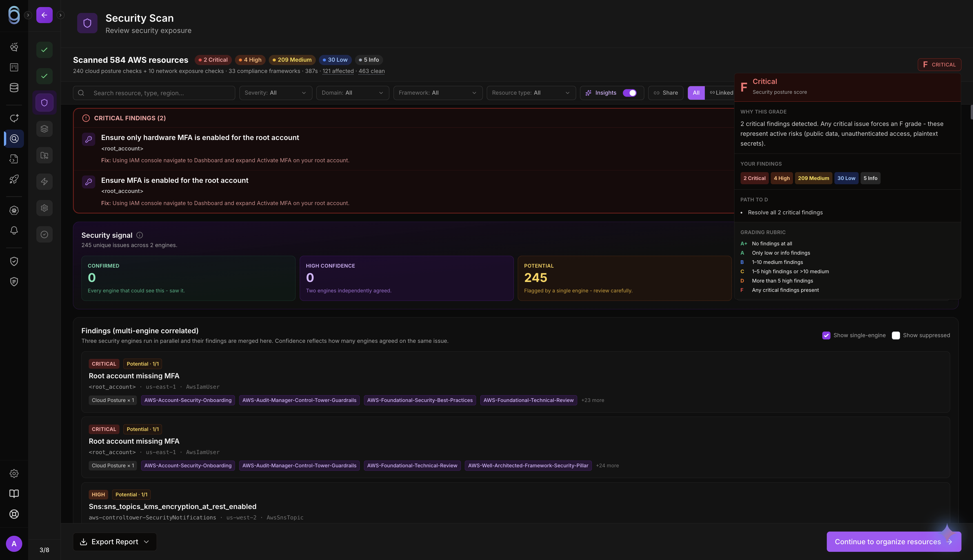This screenshot has width=973, height=560.
Task: Go to the layers stack step
Action: [x=44, y=129]
